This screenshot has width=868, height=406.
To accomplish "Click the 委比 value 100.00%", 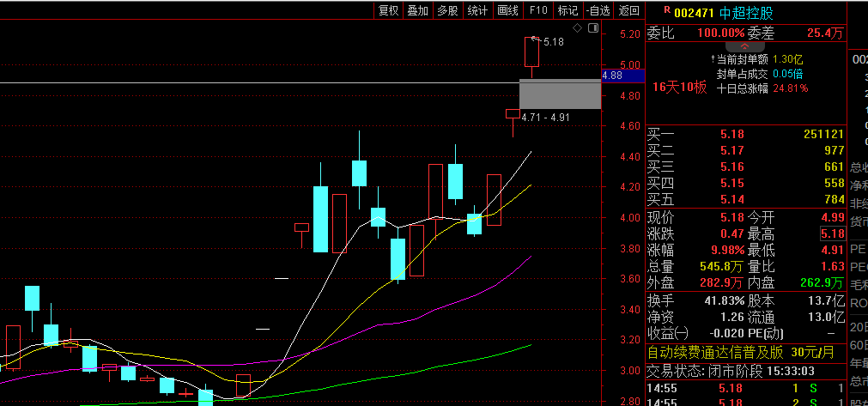I will point(720,33).
